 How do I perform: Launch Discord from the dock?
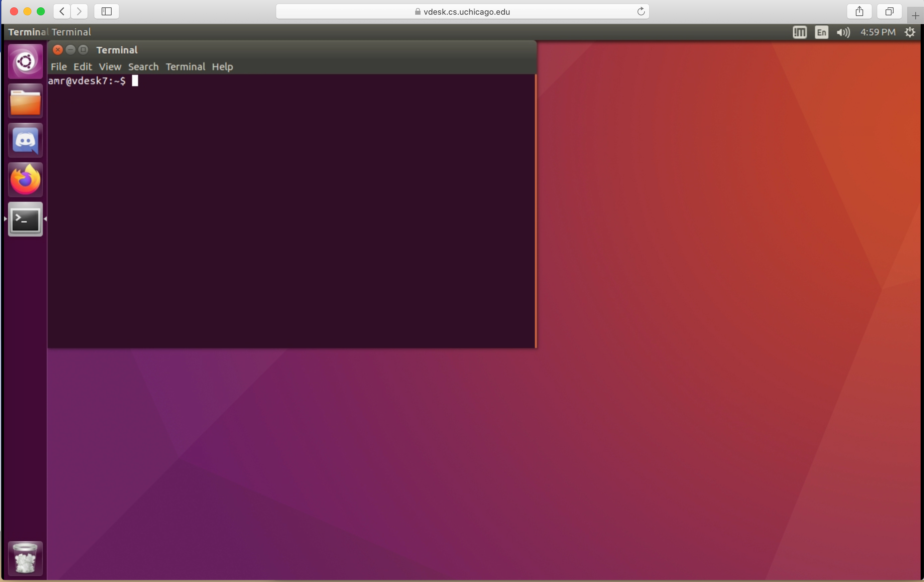(25, 141)
